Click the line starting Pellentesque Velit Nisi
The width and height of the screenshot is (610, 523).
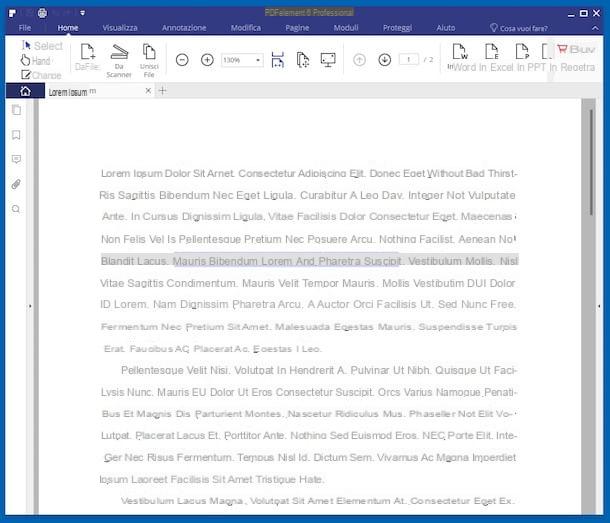319,370
